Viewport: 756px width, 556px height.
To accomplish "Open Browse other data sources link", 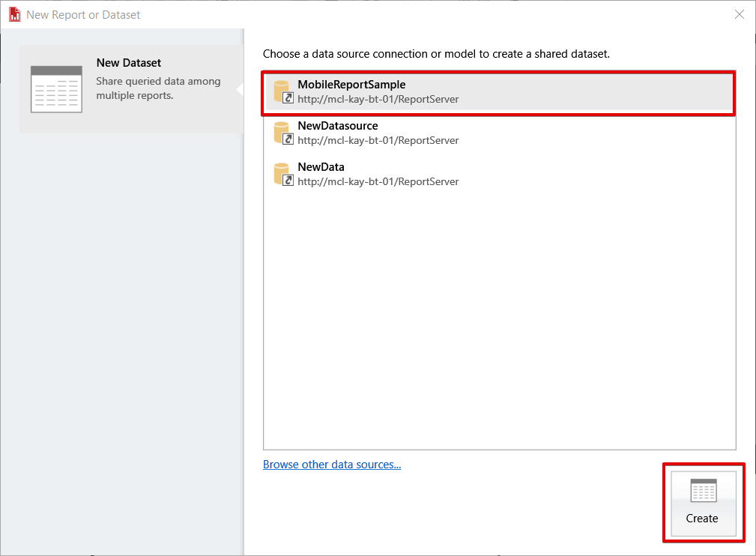I will 332,465.
